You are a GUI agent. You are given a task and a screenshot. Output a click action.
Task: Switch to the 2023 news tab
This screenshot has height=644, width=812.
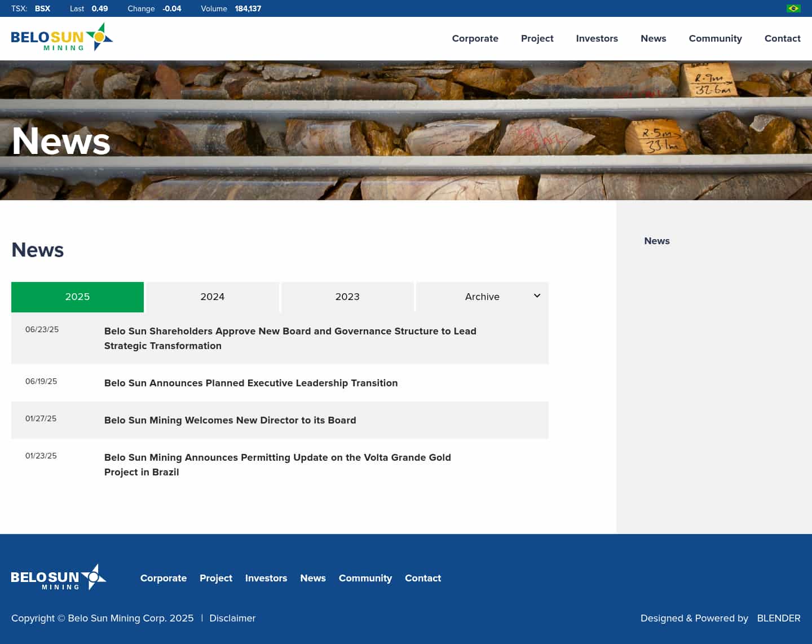(347, 297)
